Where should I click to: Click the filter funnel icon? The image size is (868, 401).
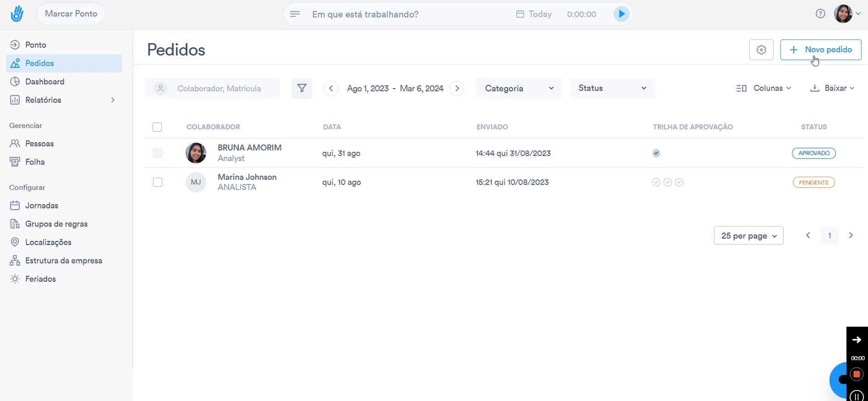coord(302,88)
